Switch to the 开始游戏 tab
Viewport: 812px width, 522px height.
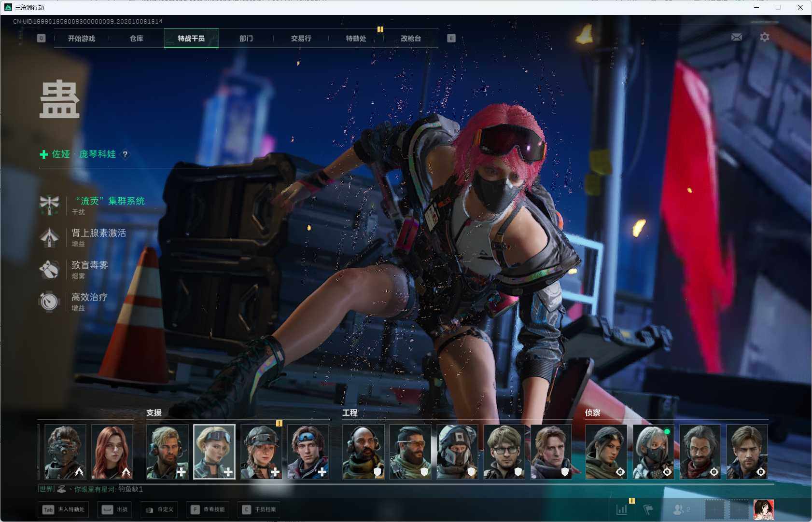pos(82,38)
